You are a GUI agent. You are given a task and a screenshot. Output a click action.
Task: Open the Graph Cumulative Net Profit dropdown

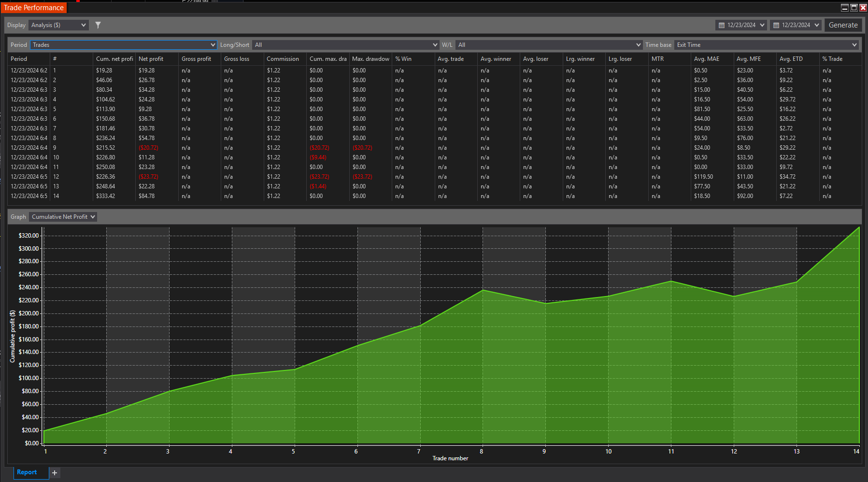click(63, 217)
